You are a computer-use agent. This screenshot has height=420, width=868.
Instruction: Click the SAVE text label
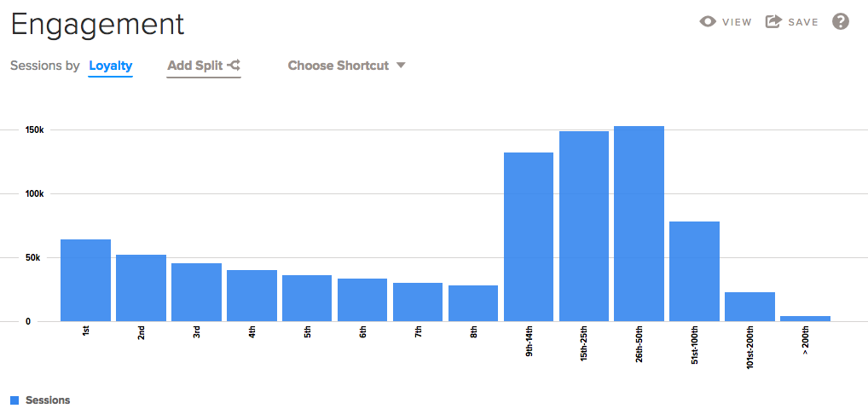pyautogui.click(x=803, y=22)
